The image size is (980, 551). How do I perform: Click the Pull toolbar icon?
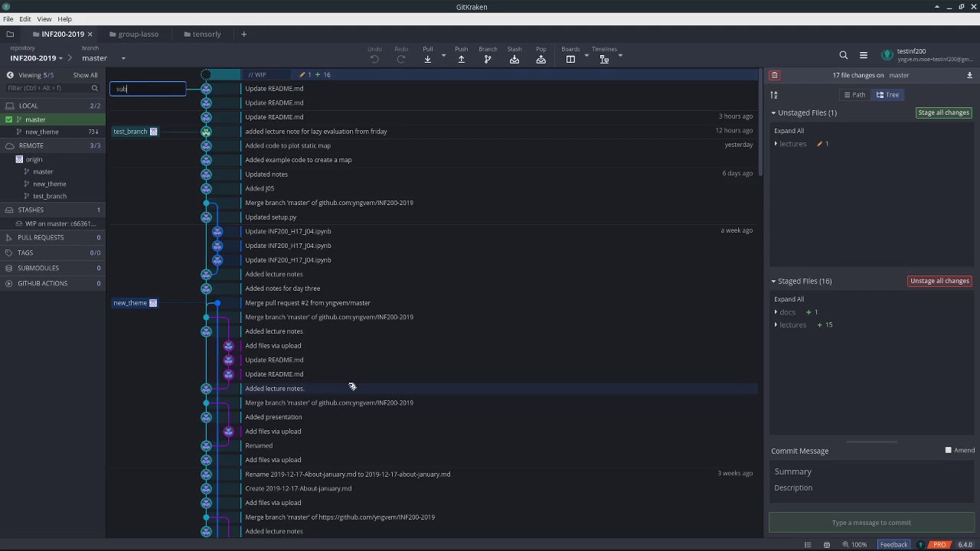[427, 60]
